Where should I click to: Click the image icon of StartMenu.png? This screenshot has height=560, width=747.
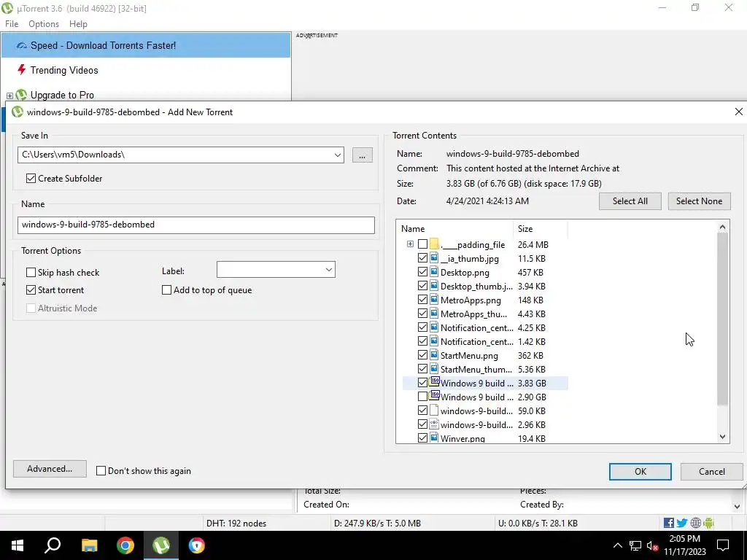point(434,355)
